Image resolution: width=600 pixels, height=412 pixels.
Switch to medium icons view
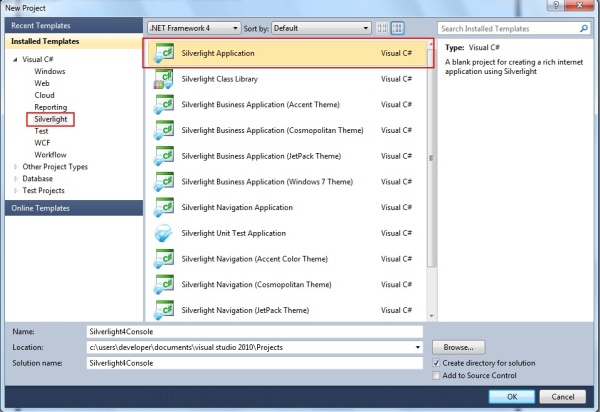[x=398, y=28]
